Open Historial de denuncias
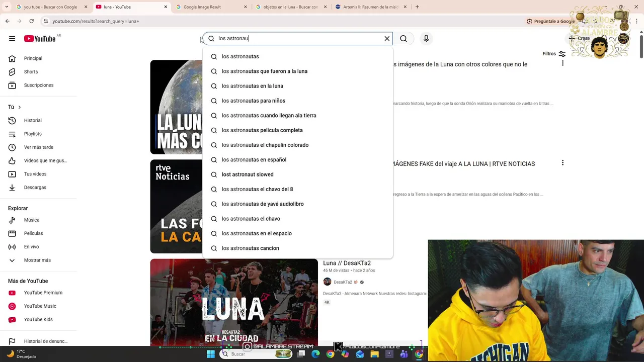Image resolution: width=644 pixels, height=362 pixels. pyautogui.click(x=38, y=341)
